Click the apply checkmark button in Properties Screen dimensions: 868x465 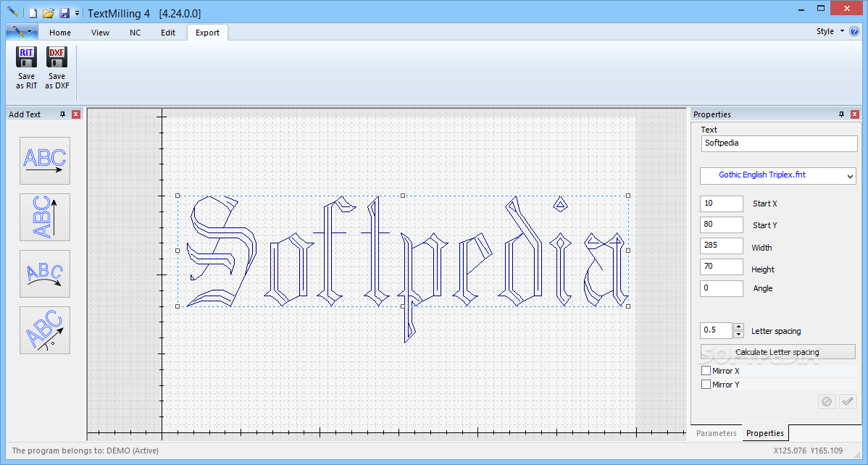tap(848, 401)
